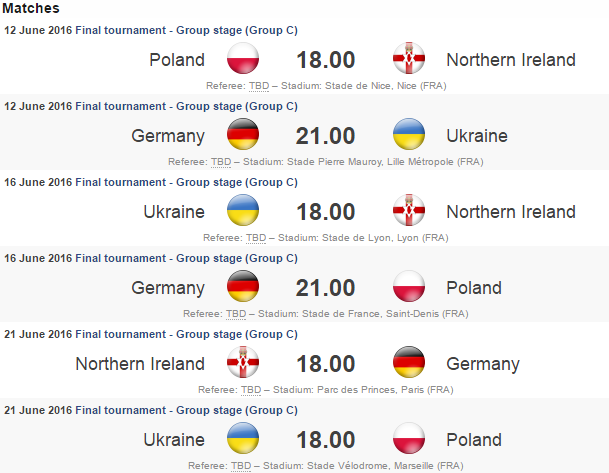The image size is (609, 473).
Task: Click Germany's flag in Germany vs Poland match
Action: (244, 288)
